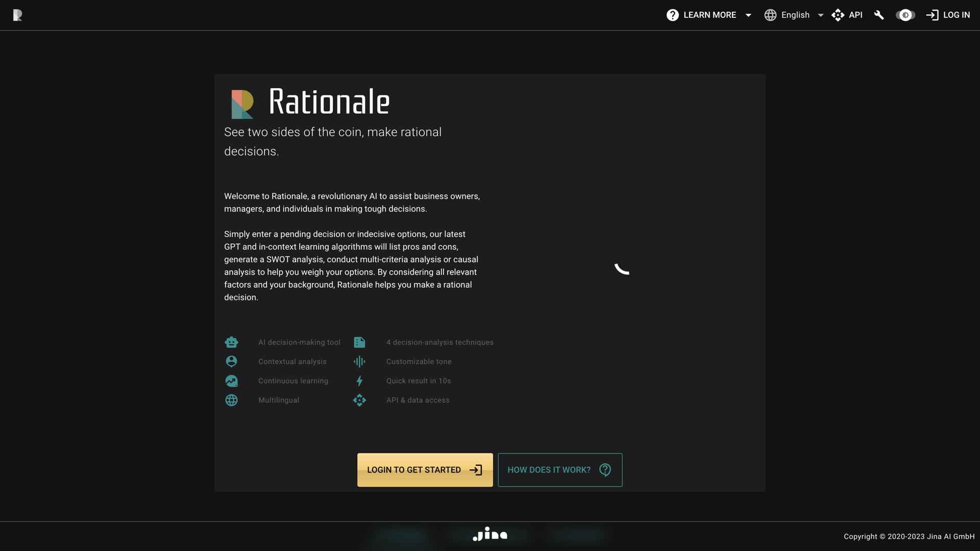This screenshot has width=980, height=551.
Task: Click the lightning bolt quick result icon
Action: click(x=359, y=381)
